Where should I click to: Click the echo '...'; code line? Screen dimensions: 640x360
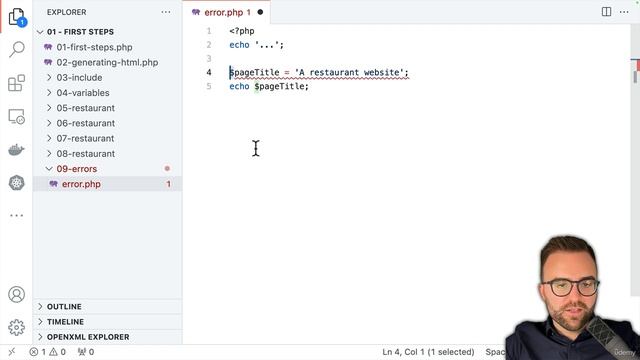pyautogui.click(x=256, y=45)
